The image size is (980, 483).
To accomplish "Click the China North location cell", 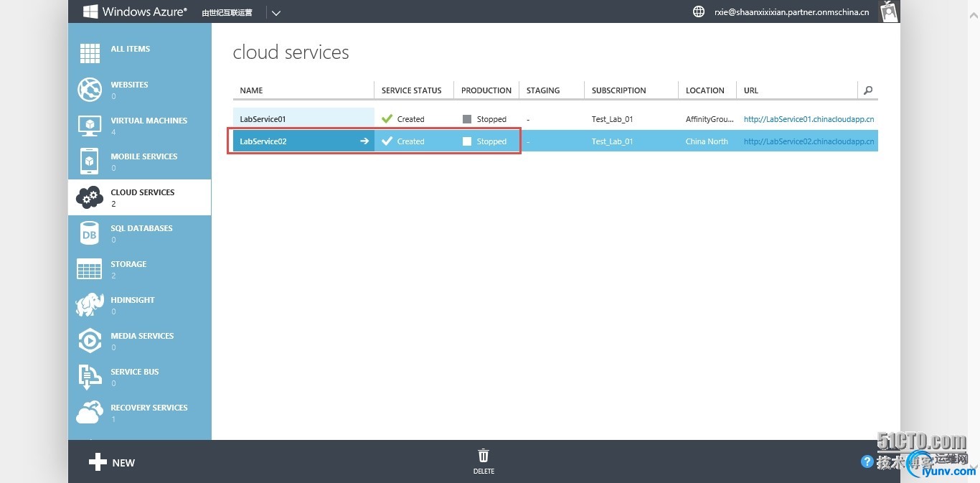I will (707, 141).
